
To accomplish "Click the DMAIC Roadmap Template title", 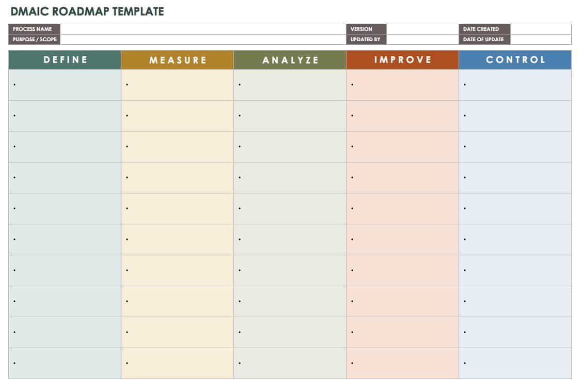I will coord(87,11).
